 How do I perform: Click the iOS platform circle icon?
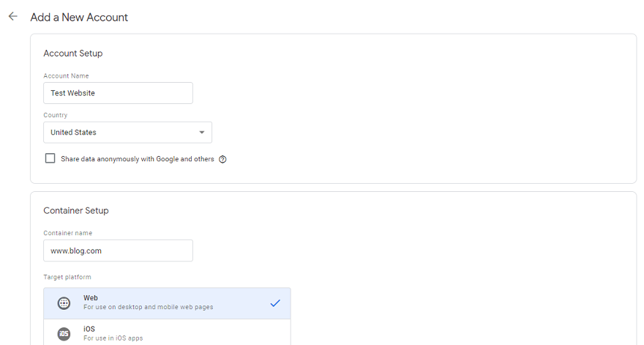pyautogui.click(x=64, y=333)
